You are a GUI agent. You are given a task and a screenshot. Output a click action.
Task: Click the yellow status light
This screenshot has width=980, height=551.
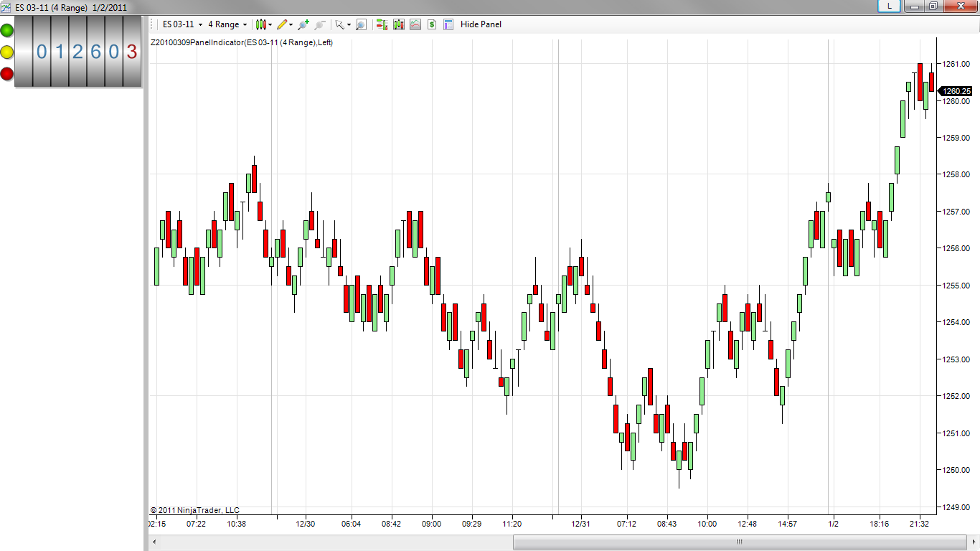click(6, 52)
